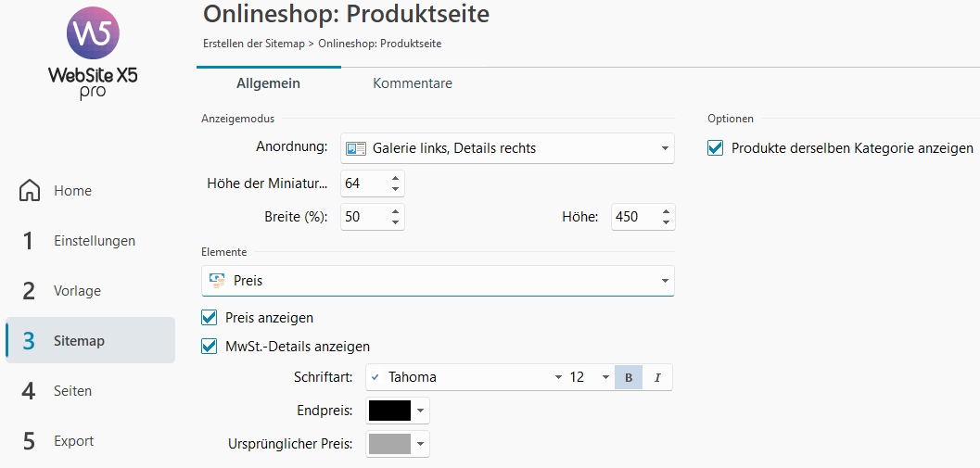Decrease Breite (%) value with down arrow
Screen dimensions: 980x468
(x=395, y=222)
